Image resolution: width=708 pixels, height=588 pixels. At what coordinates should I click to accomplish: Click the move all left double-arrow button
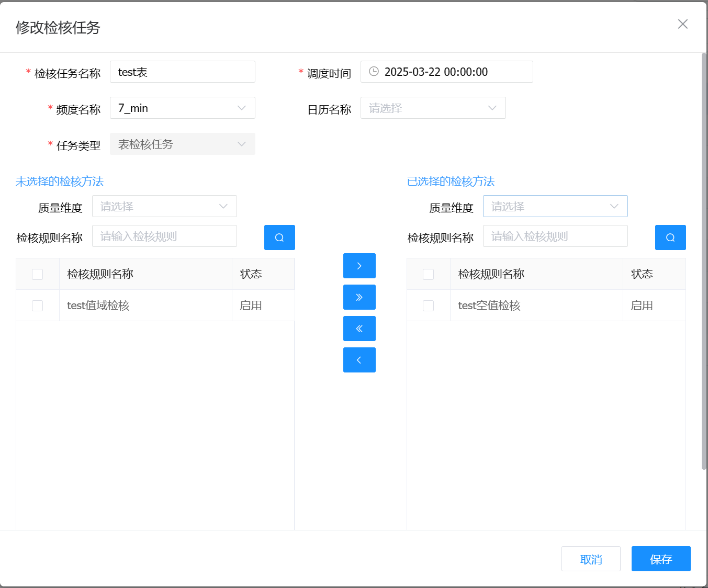point(359,329)
